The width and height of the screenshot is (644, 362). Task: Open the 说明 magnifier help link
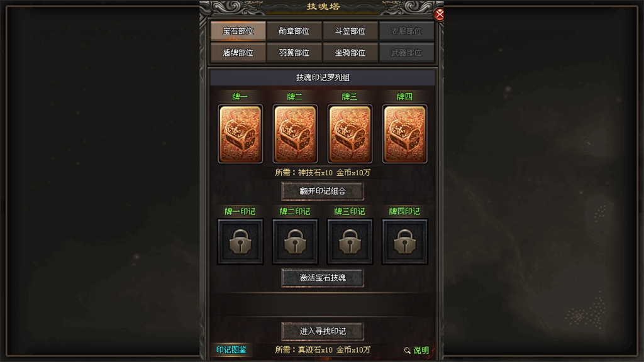[x=416, y=350]
